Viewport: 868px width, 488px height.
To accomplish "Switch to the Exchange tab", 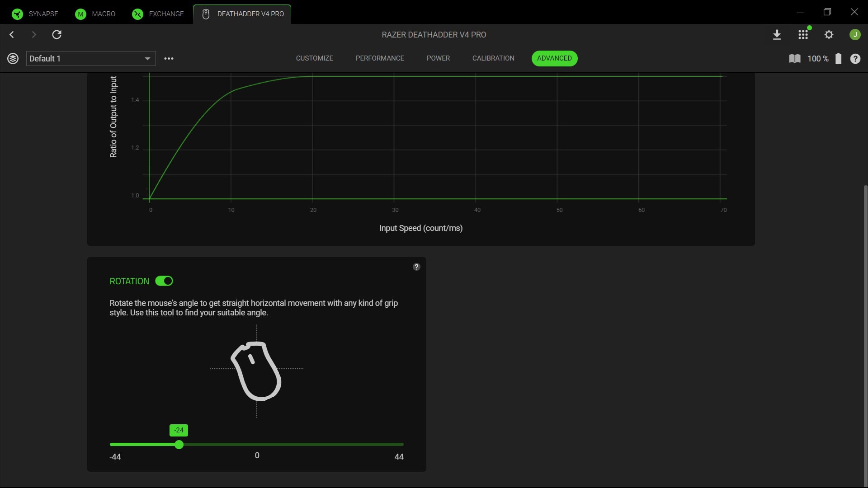I will click(158, 14).
